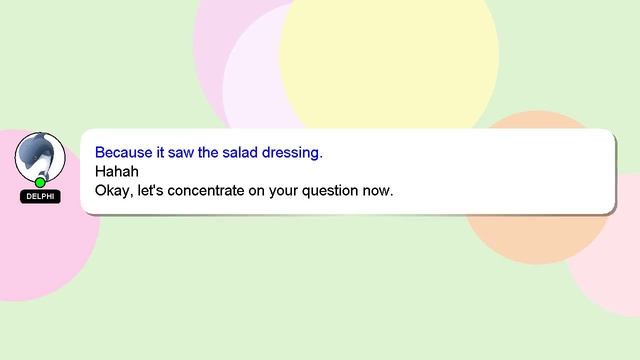This screenshot has width=640, height=360.
Task: Click the green online status dot
Action: 40,182
